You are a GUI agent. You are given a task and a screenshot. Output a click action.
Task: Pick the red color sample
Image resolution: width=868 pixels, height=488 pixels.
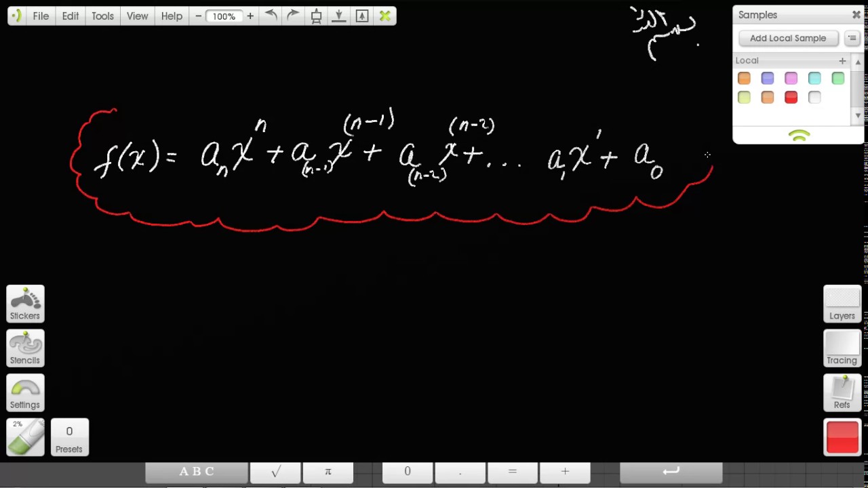[x=791, y=98]
